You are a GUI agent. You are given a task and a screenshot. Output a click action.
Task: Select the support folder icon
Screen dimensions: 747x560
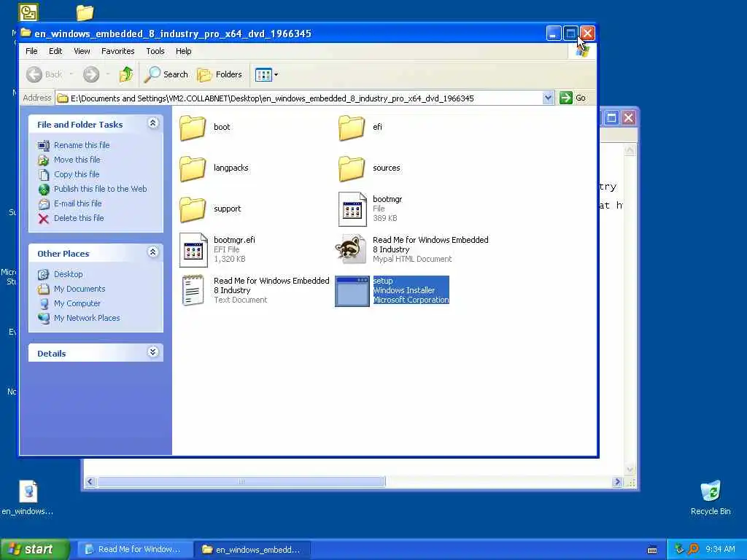(x=193, y=209)
